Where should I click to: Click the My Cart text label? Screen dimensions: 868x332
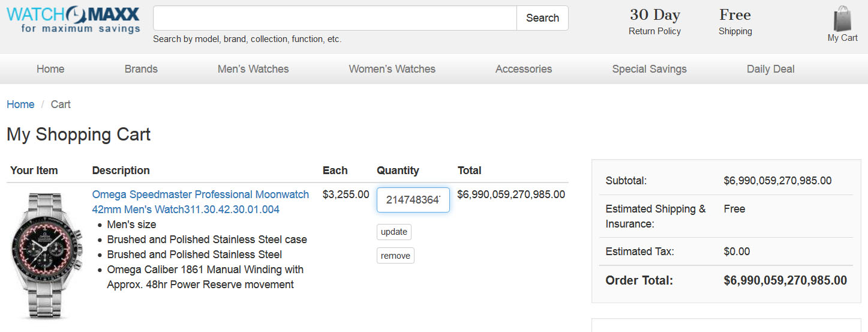click(842, 38)
